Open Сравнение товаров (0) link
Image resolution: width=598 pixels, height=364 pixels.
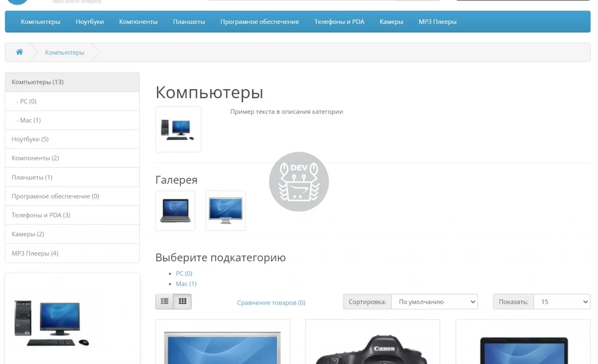(x=271, y=303)
